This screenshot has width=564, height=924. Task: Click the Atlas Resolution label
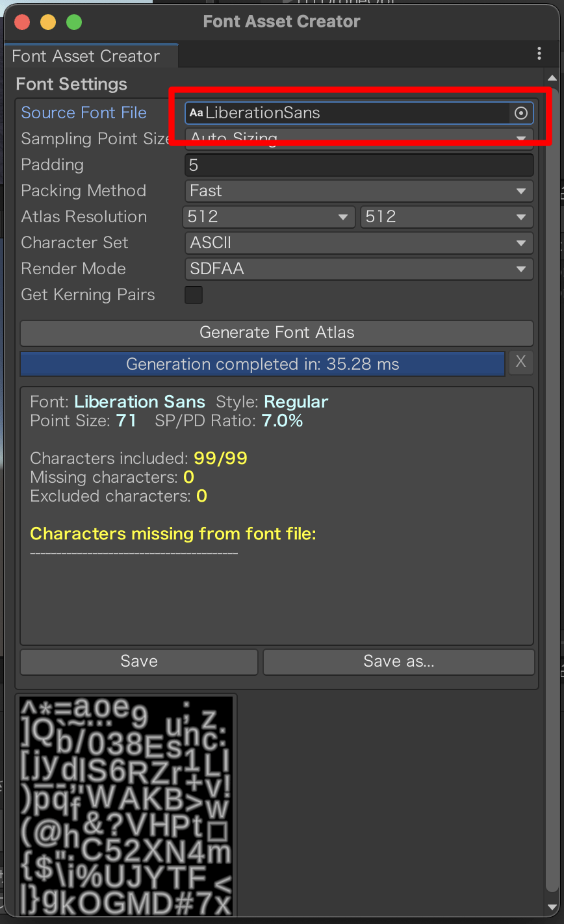pos(84,217)
